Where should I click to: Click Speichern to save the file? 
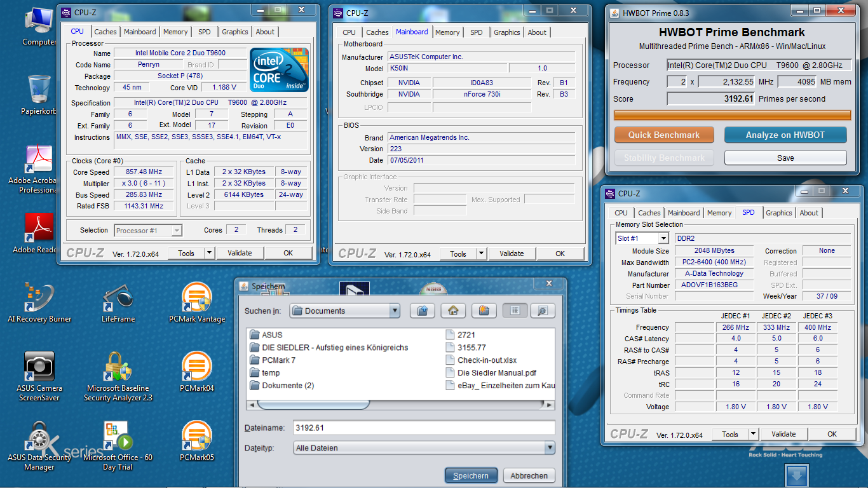[471, 475]
